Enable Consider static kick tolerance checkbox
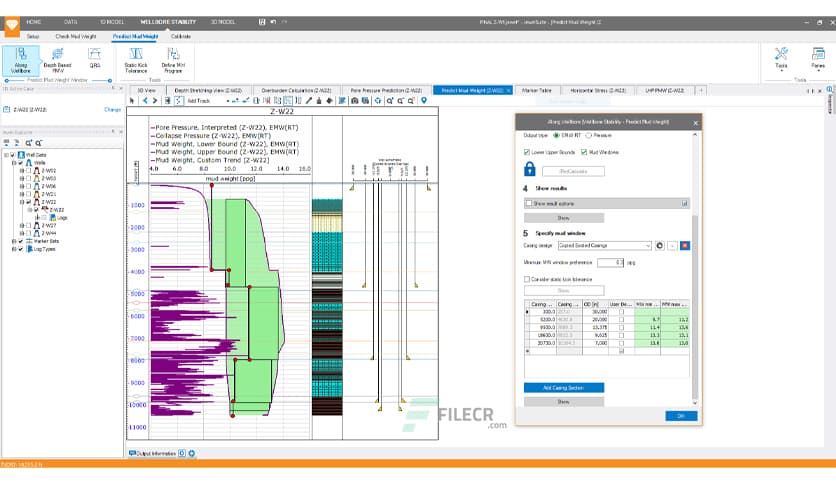The width and height of the screenshot is (836, 484). click(528, 279)
